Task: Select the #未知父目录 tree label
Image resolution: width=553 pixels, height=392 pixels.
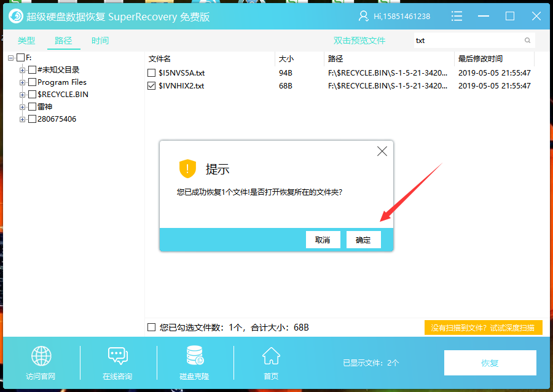Action: [58, 70]
